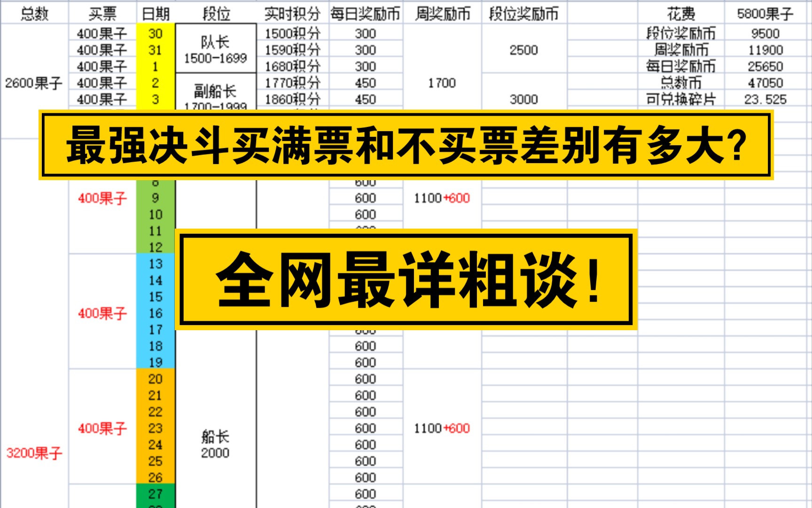Select the 船长 2000 rank cell

click(215, 444)
